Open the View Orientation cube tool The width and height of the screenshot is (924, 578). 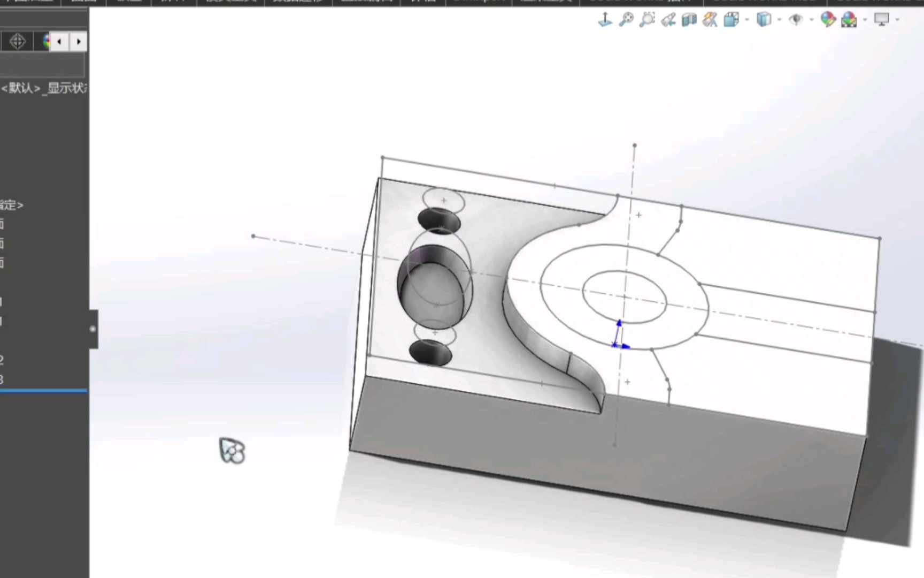tap(730, 20)
